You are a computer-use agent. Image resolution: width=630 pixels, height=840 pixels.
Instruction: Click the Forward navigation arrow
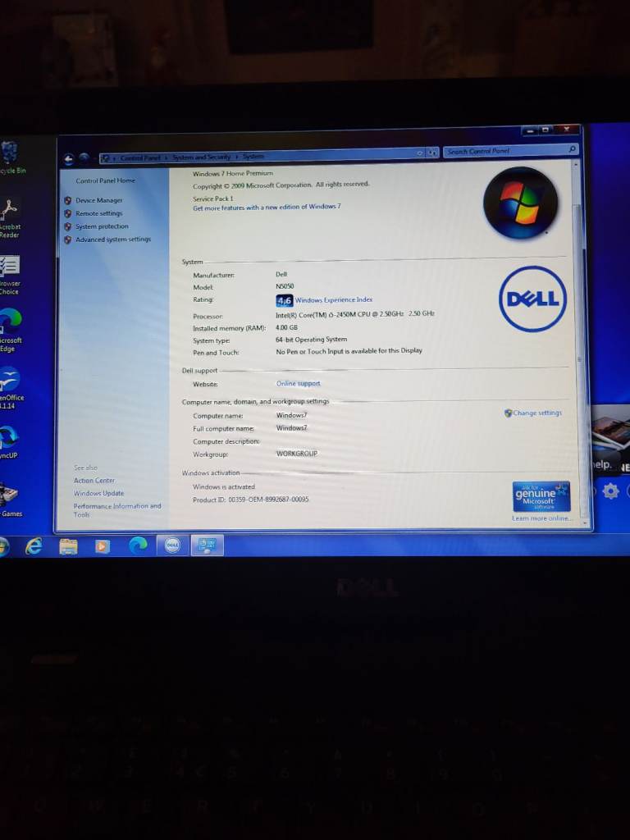click(84, 157)
